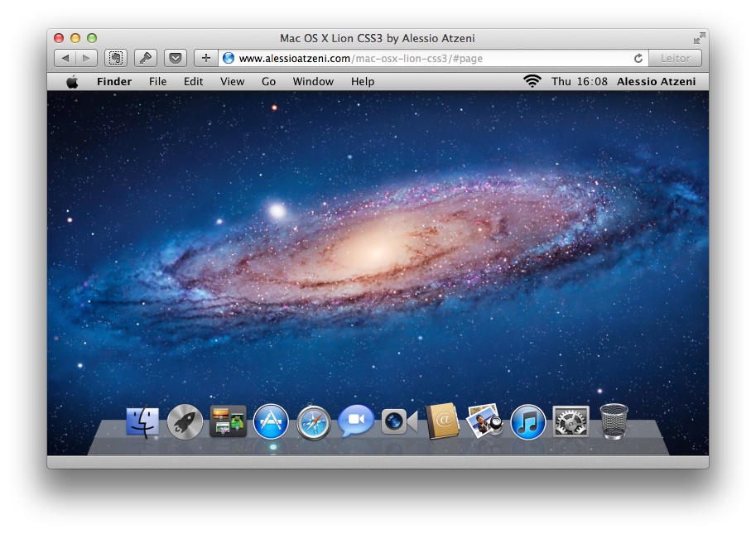Open the Window menu
Viewport: 756px width, 534px height.
coord(313,81)
